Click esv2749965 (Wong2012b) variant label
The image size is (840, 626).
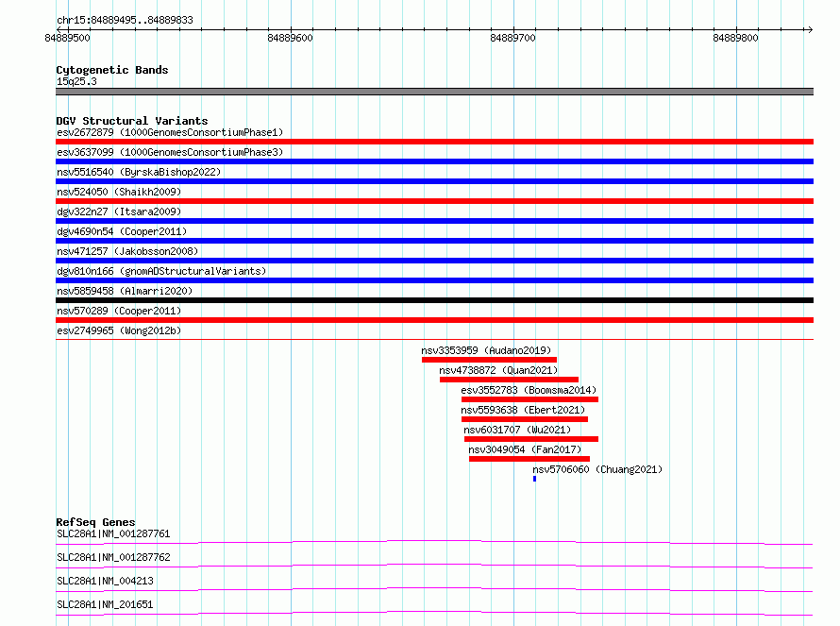coord(119,330)
